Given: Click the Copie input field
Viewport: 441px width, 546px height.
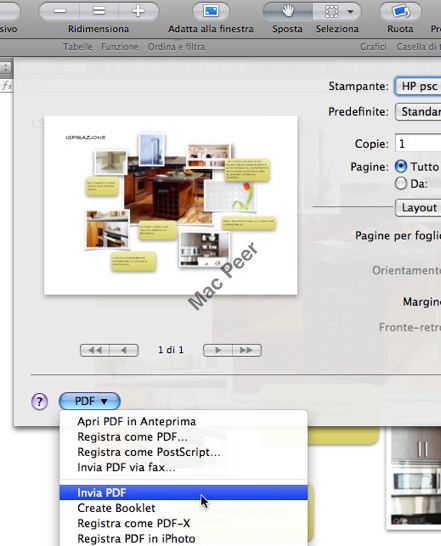Looking at the screenshot, I should pyautogui.click(x=418, y=143).
